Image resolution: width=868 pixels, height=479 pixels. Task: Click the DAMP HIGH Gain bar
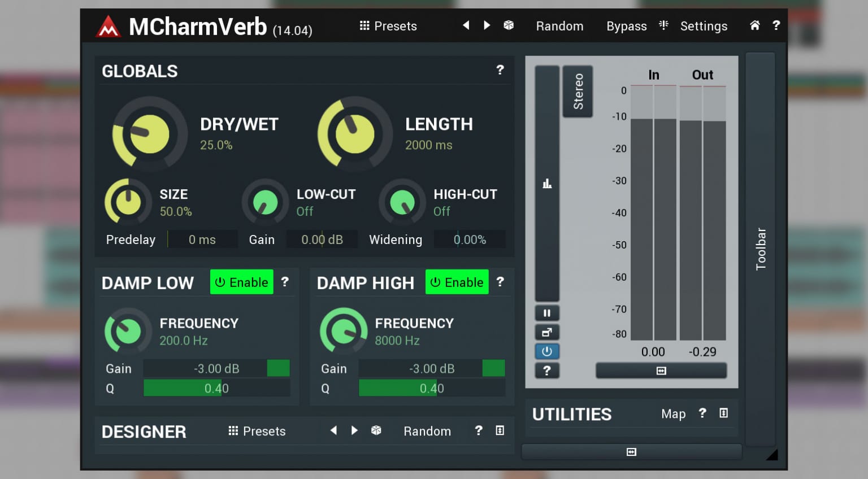432,368
